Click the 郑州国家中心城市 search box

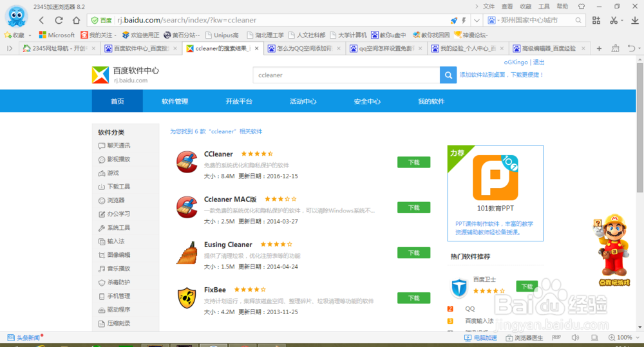pos(534,20)
